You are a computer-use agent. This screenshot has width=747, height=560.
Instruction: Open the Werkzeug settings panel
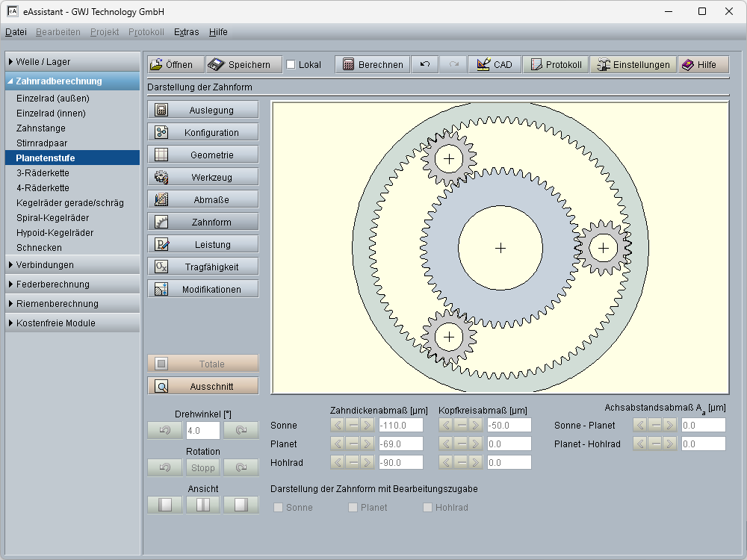click(x=203, y=178)
